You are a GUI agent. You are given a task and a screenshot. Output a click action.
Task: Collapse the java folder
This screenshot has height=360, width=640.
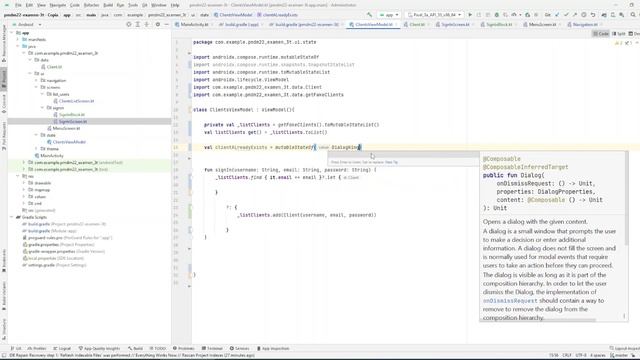coord(18,46)
